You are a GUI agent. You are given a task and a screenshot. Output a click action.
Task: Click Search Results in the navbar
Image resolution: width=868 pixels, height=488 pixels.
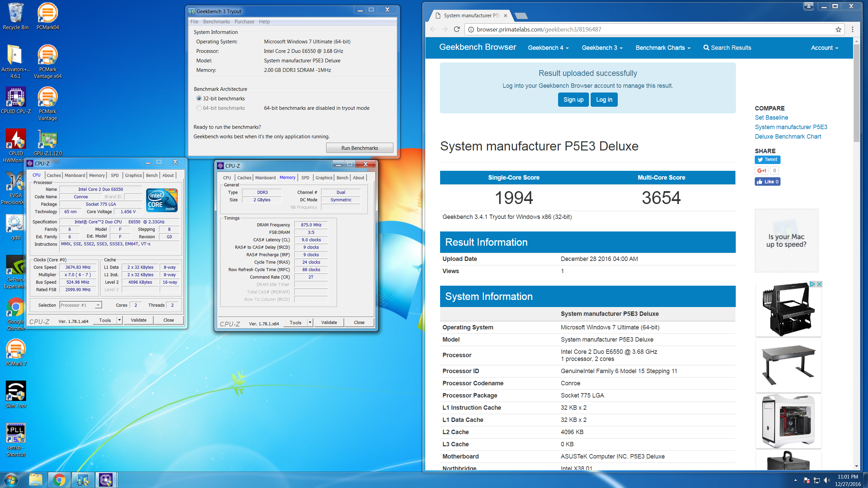click(x=727, y=48)
